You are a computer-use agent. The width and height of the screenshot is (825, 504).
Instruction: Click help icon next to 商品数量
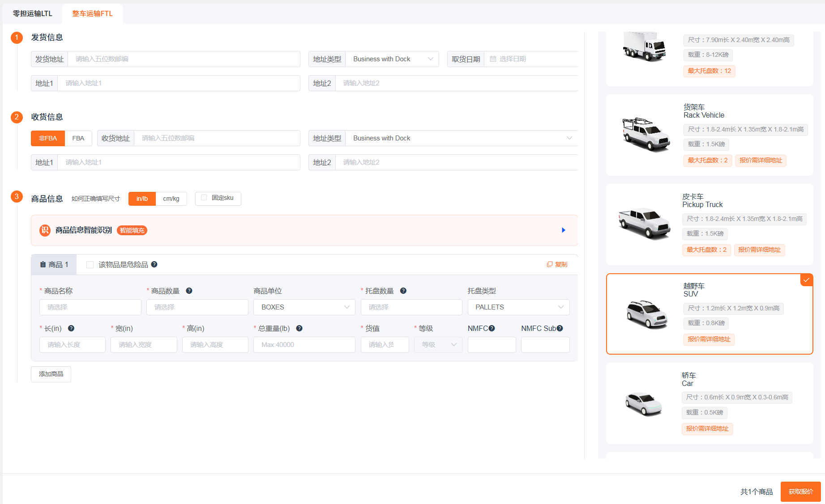(x=189, y=291)
